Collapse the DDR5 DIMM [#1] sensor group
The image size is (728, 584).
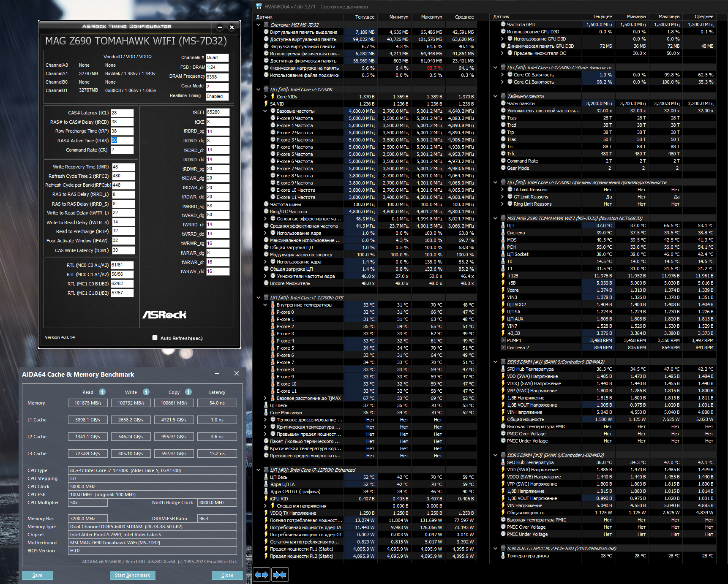pyautogui.click(x=496, y=362)
